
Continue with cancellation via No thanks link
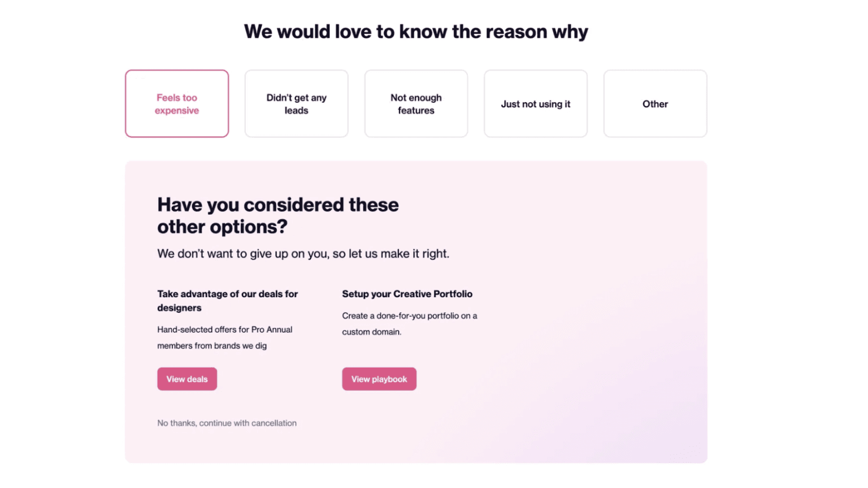(227, 423)
